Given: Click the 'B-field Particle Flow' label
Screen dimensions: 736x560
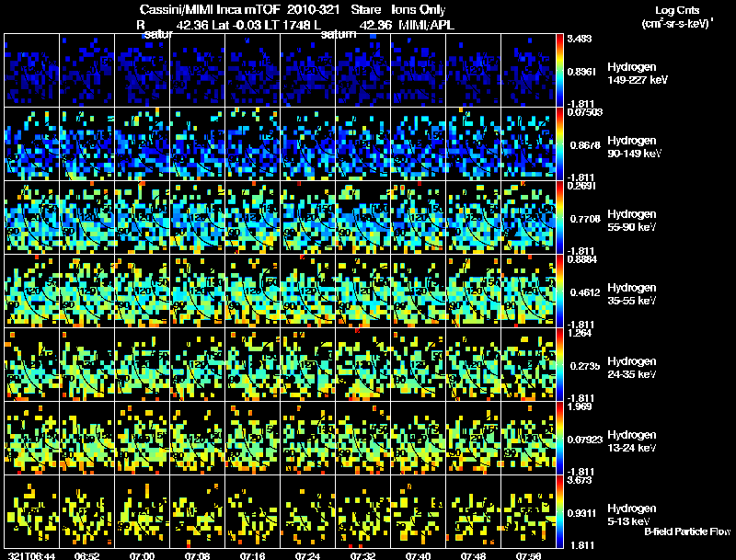Looking at the screenshot, I should (x=687, y=531).
